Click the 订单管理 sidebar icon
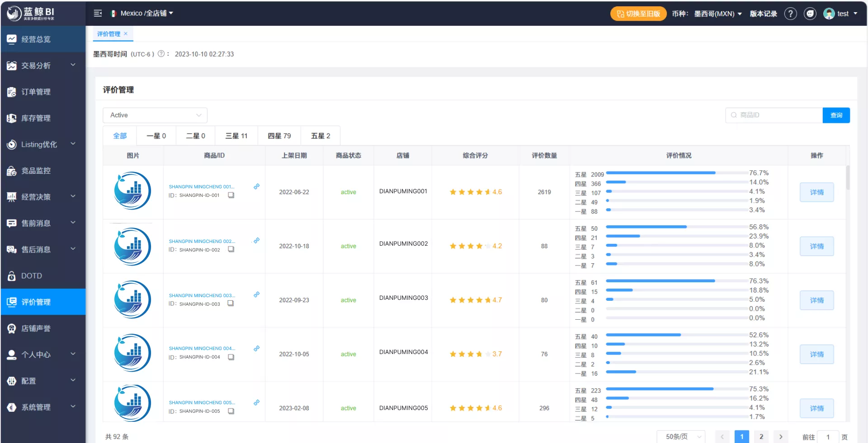The image size is (868, 443). coord(12,92)
